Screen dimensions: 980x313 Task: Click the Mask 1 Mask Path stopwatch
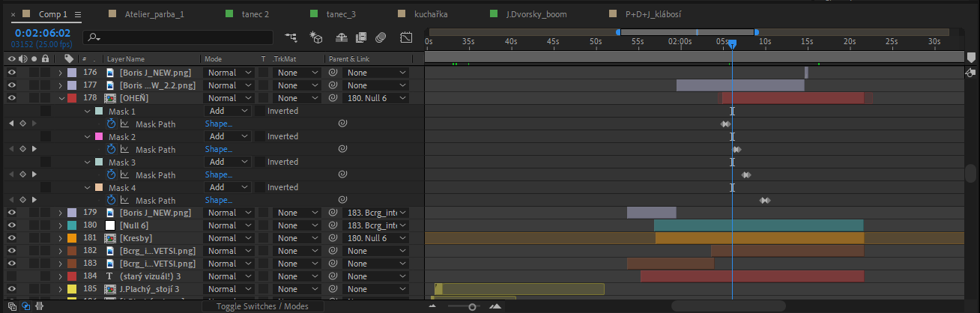(x=112, y=124)
